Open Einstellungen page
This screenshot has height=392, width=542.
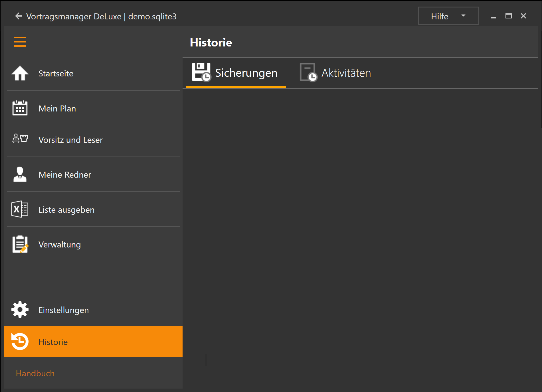point(93,310)
